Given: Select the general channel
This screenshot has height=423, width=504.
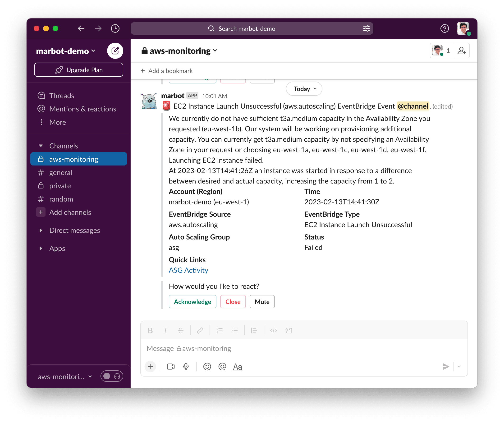Looking at the screenshot, I should pyautogui.click(x=78, y=172).
